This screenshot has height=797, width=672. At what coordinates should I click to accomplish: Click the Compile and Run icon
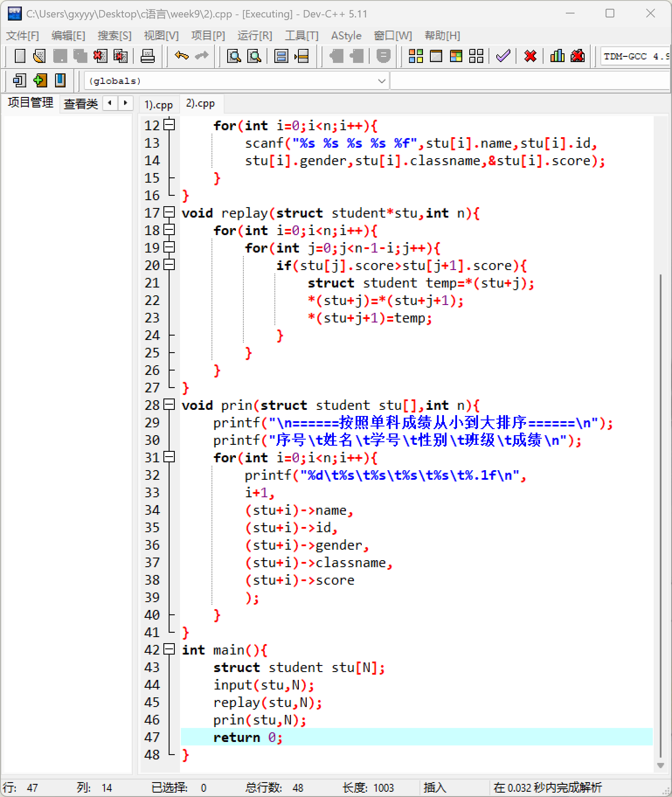tap(456, 56)
